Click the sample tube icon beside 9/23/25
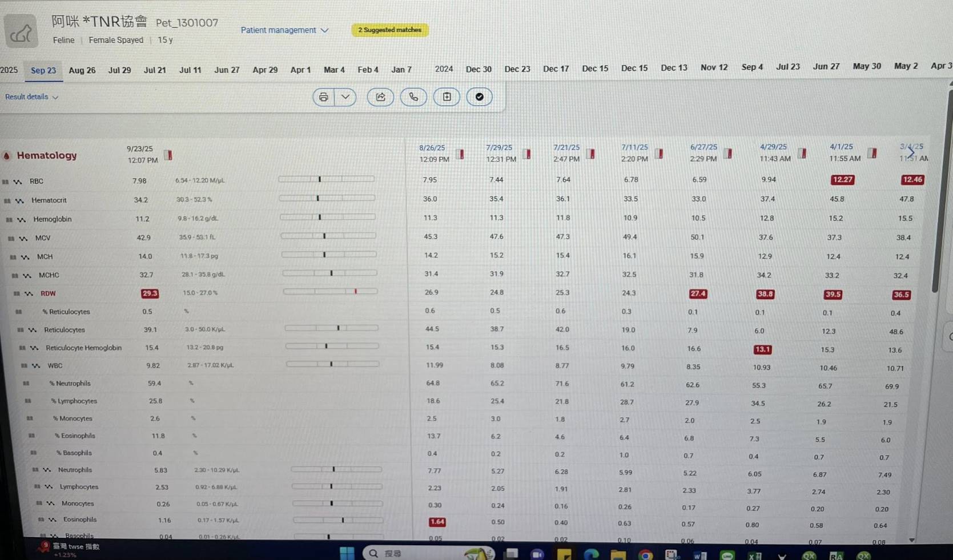The image size is (953, 560). click(x=168, y=155)
